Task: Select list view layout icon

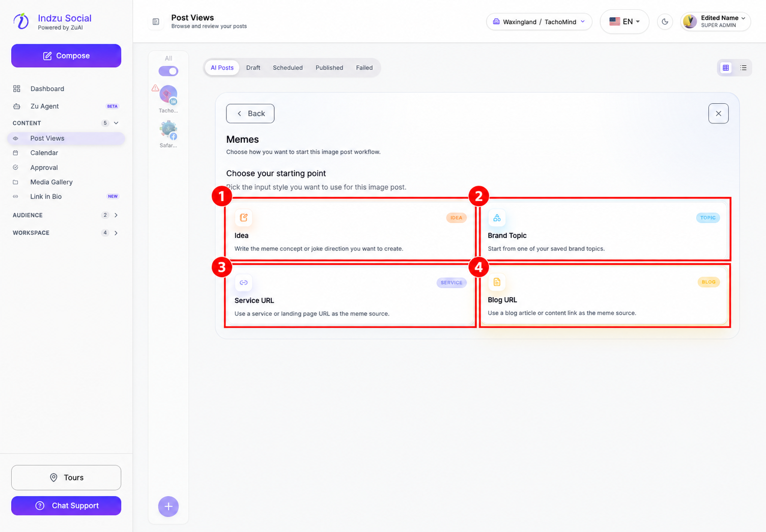Action: [x=743, y=68]
